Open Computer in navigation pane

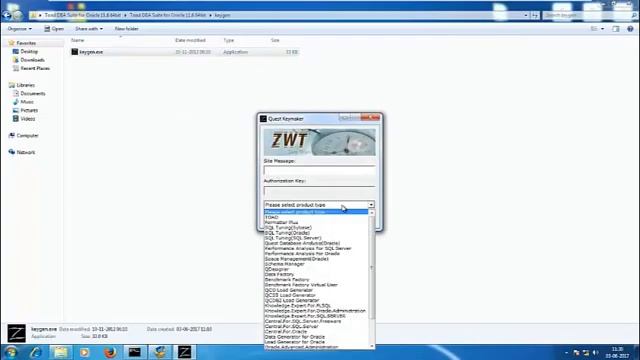pyautogui.click(x=27, y=136)
